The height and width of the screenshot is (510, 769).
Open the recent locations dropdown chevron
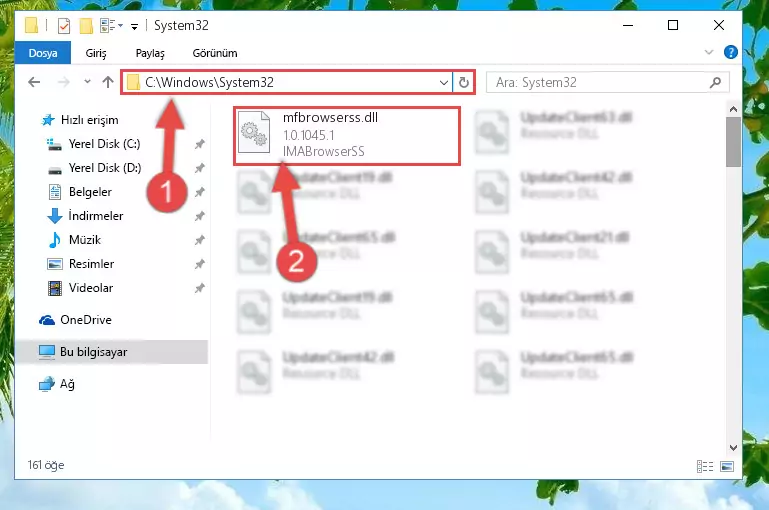pos(87,82)
